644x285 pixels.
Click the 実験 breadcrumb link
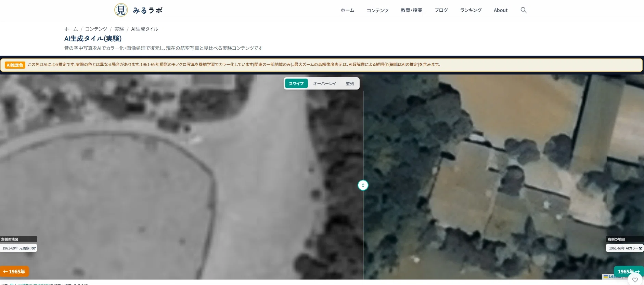pyautogui.click(x=119, y=29)
